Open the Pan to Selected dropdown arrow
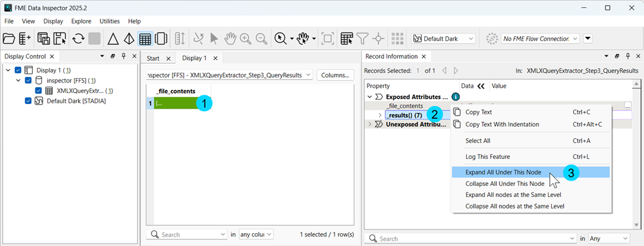This screenshot has height=246, width=644. [314, 39]
